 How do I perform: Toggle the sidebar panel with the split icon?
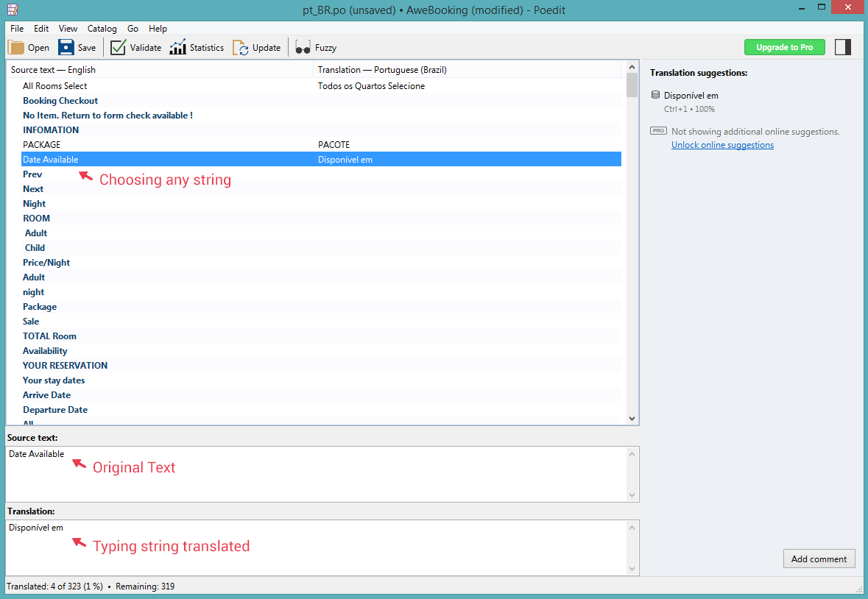843,46
